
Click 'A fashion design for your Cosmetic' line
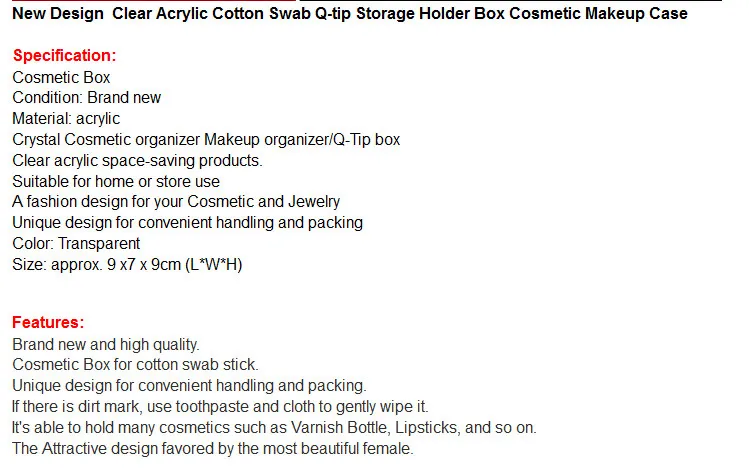(176, 202)
